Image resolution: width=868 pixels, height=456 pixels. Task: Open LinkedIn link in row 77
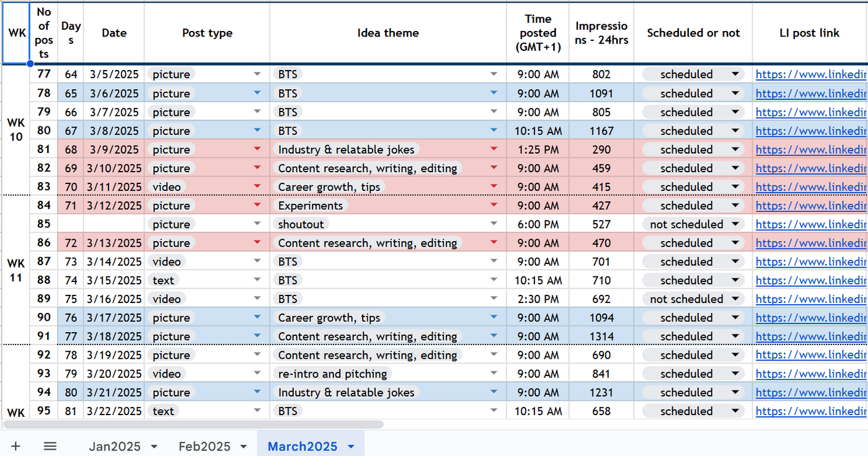click(811, 74)
